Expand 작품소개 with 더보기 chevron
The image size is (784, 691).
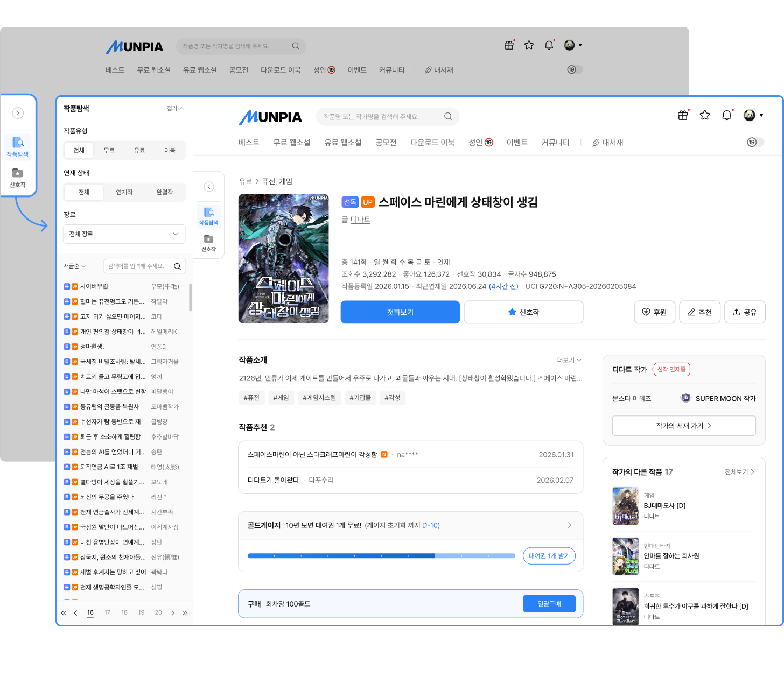[569, 360]
